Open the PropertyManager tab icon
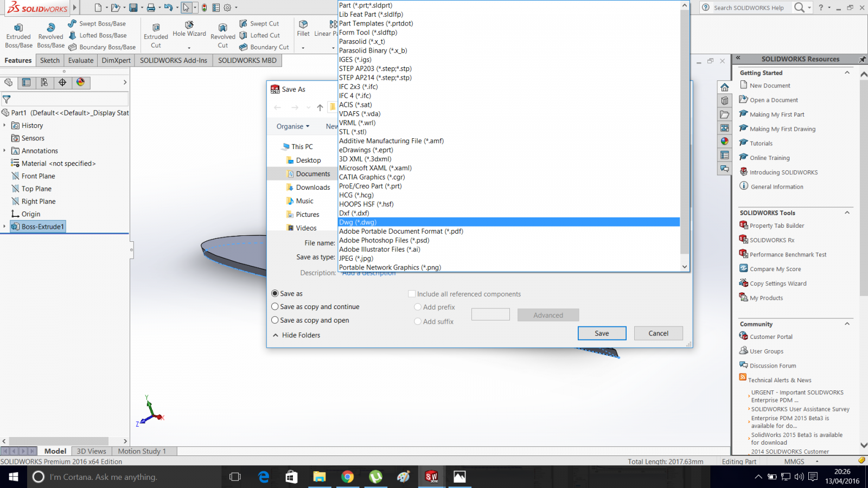 (x=26, y=82)
